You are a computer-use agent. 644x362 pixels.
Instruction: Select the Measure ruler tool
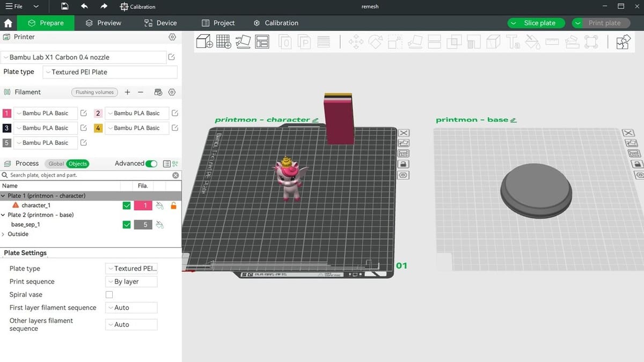552,42
